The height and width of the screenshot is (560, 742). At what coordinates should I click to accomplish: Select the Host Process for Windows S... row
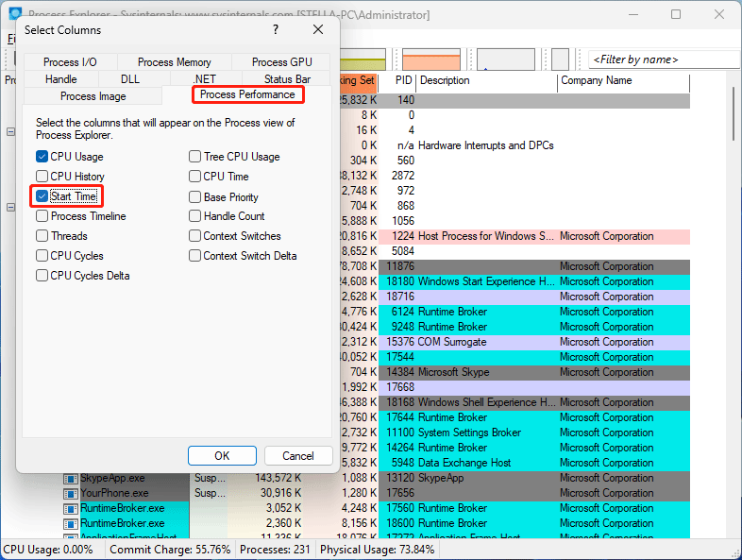click(x=514, y=236)
